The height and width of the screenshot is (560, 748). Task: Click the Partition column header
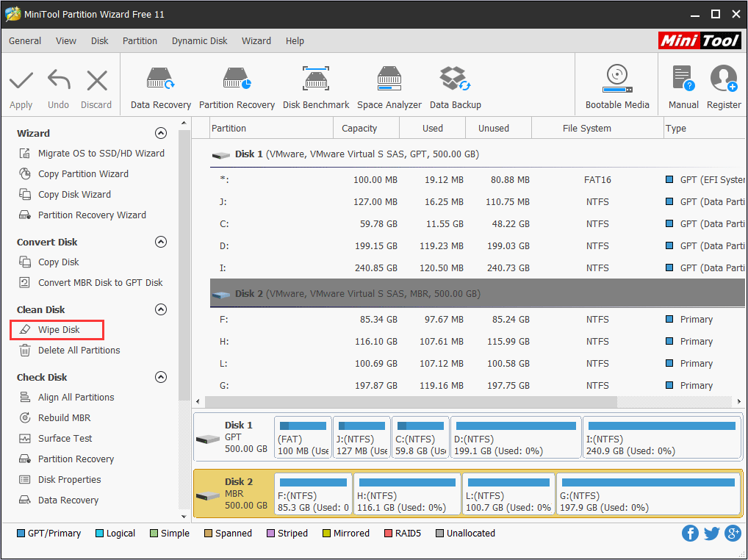tap(271, 129)
